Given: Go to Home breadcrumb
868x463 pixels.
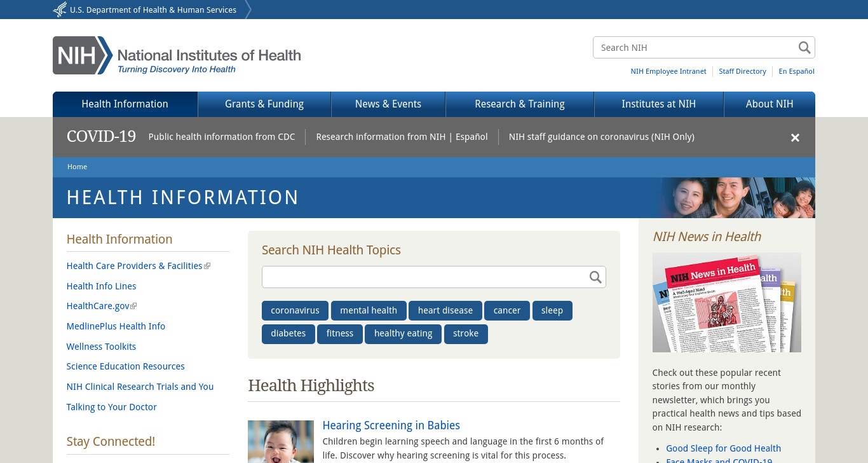Looking at the screenshot, I should (x=77, y=167).
